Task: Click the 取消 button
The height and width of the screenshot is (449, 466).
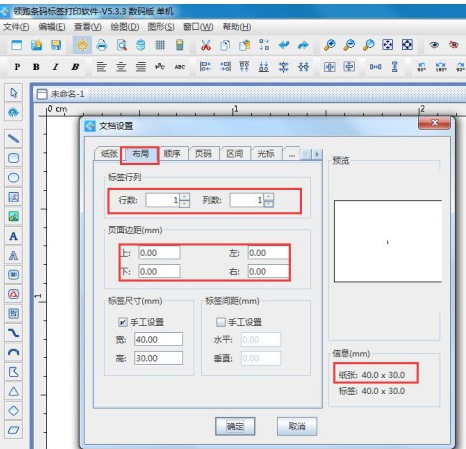Action: coord(297,426)
